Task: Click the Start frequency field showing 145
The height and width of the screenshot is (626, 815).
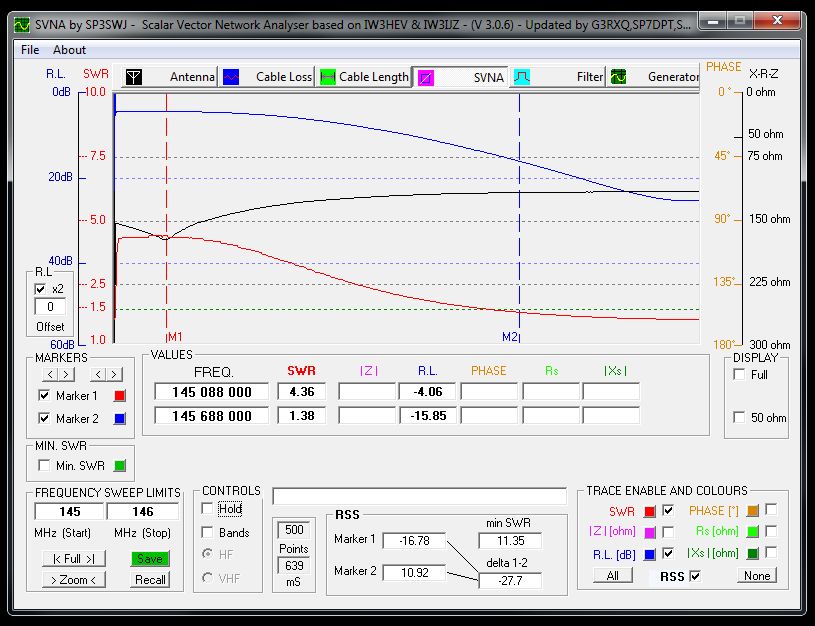Action: (70, 512)
